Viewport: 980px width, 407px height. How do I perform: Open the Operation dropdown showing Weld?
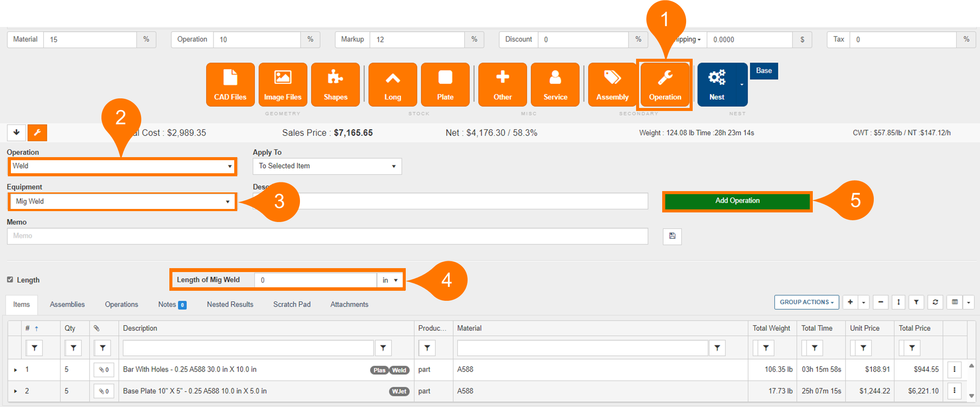coord(122,166)
